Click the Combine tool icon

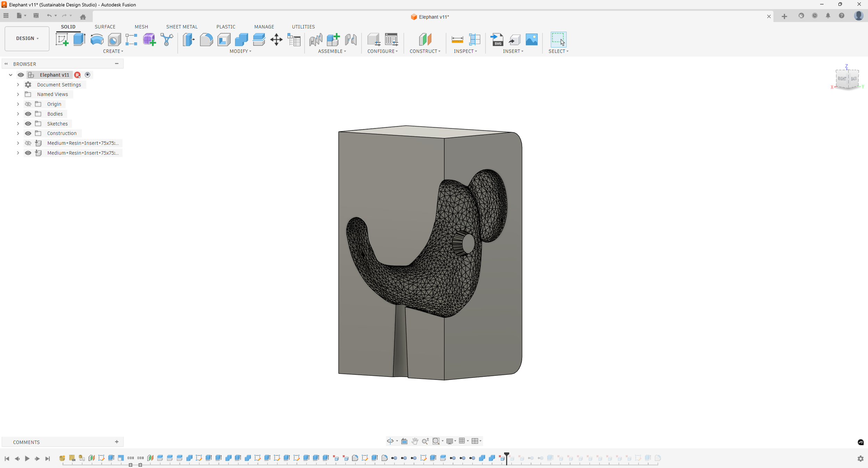241,40
